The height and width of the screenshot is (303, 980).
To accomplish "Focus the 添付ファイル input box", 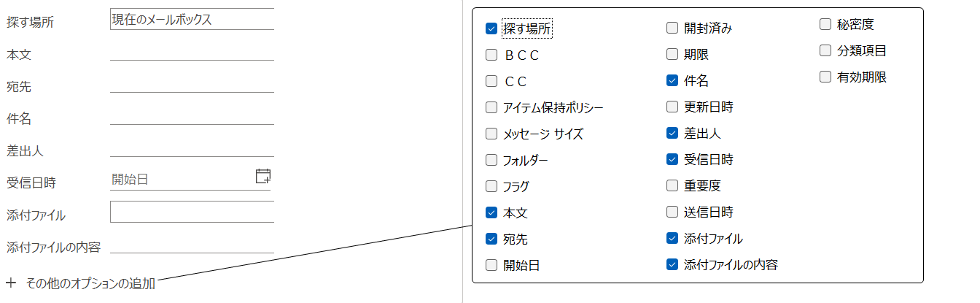I will [192, 212].
